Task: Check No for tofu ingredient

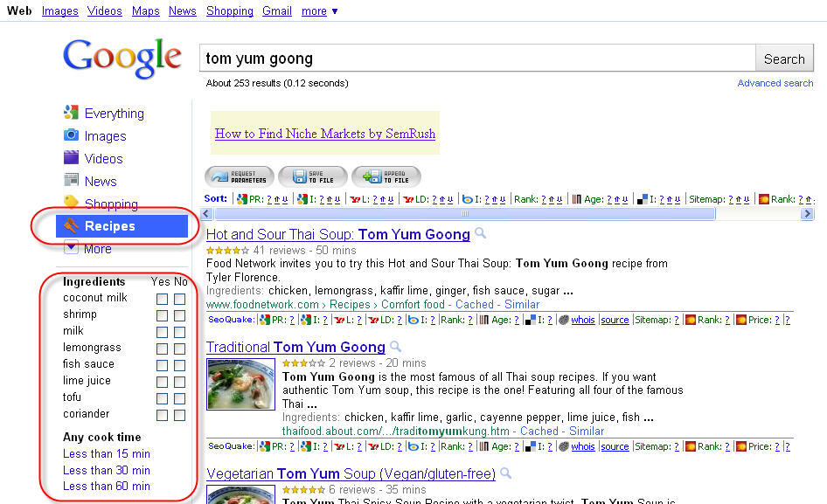Action: click(180, 398)
